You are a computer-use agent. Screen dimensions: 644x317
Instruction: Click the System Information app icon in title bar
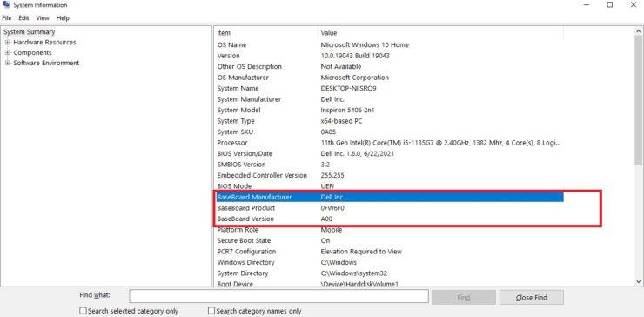coord(6,5)
